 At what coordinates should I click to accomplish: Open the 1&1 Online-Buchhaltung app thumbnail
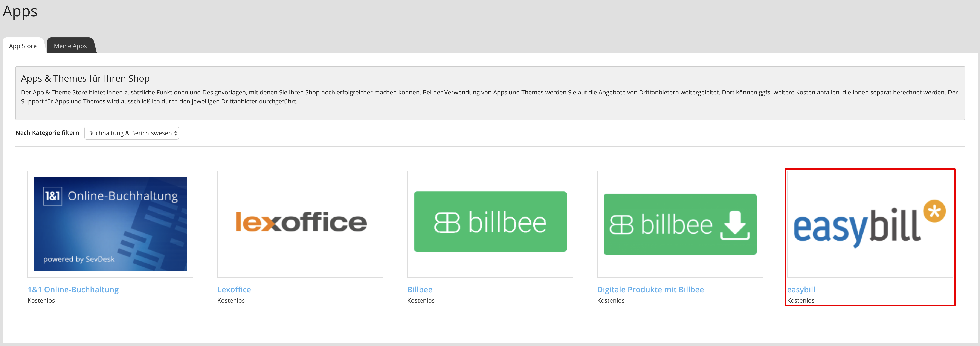pyautogui.click(x=110, y=224)
